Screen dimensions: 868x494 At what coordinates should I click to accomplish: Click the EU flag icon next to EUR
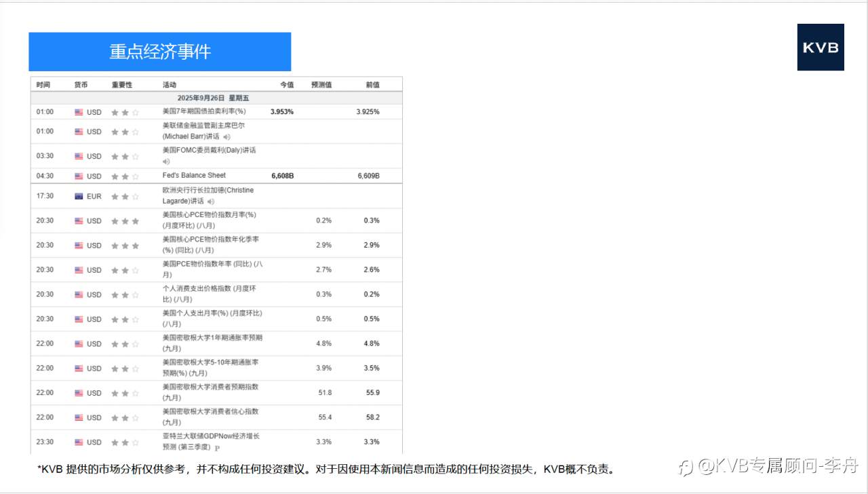[x=79, y=195]
